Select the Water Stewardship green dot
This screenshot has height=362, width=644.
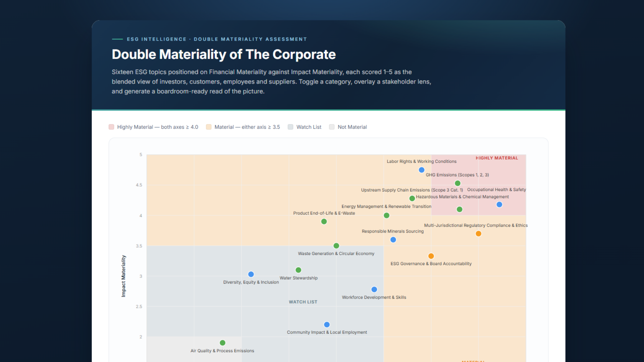299,270
